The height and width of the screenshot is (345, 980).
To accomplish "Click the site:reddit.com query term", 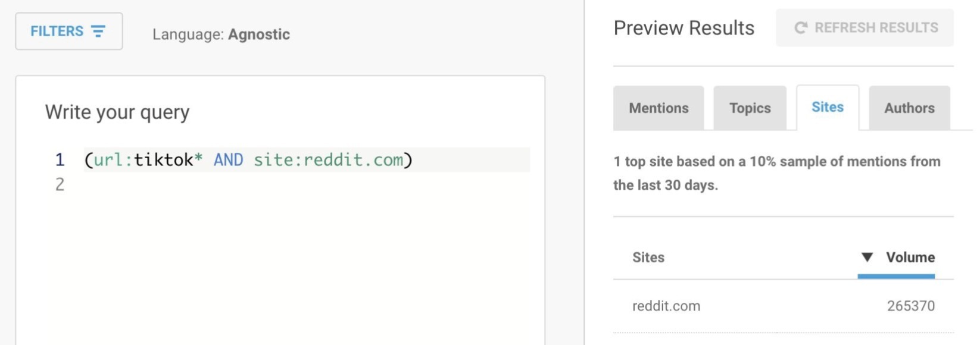I will [x=329, y=160].
